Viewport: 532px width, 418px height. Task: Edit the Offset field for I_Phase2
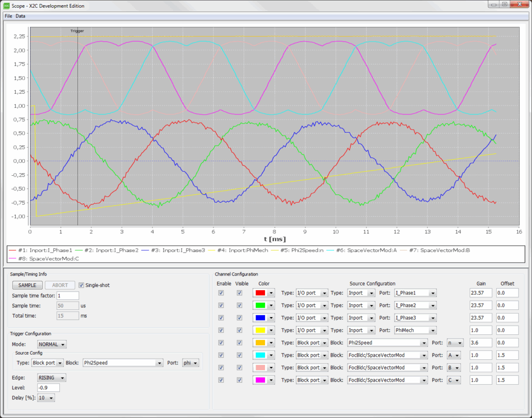[507, 305]
